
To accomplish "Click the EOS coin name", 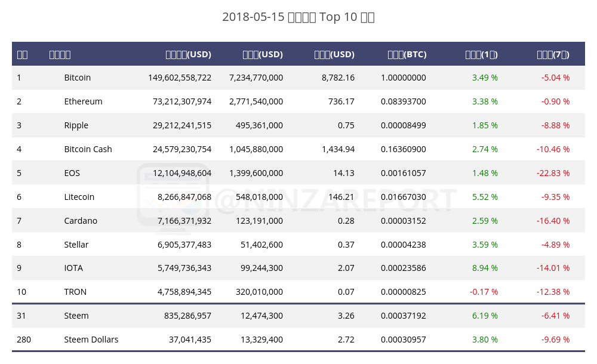I will (x=72, y=173).
